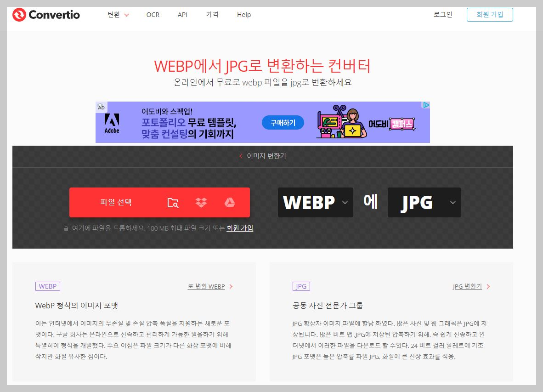This screenshot has width=543, height=392.
Task: Click the Adobe logo in the banner
Action: click(112, 123)
